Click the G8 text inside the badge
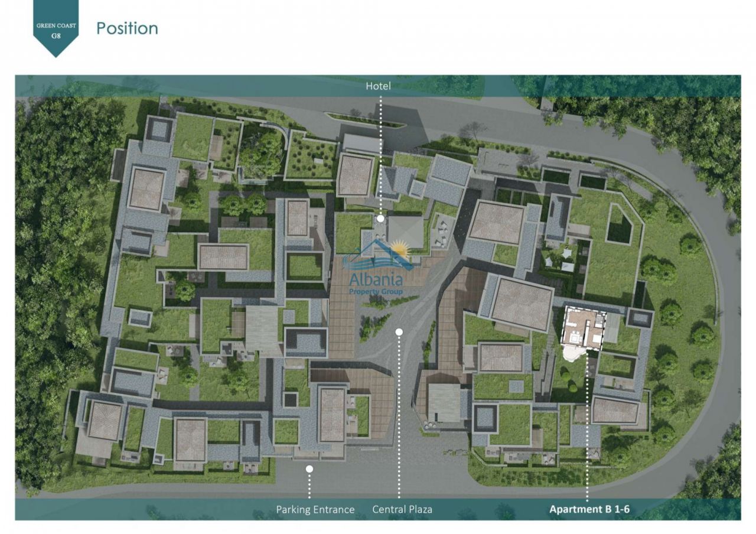The width and height of the screenshot is (756, 534). 56,35
